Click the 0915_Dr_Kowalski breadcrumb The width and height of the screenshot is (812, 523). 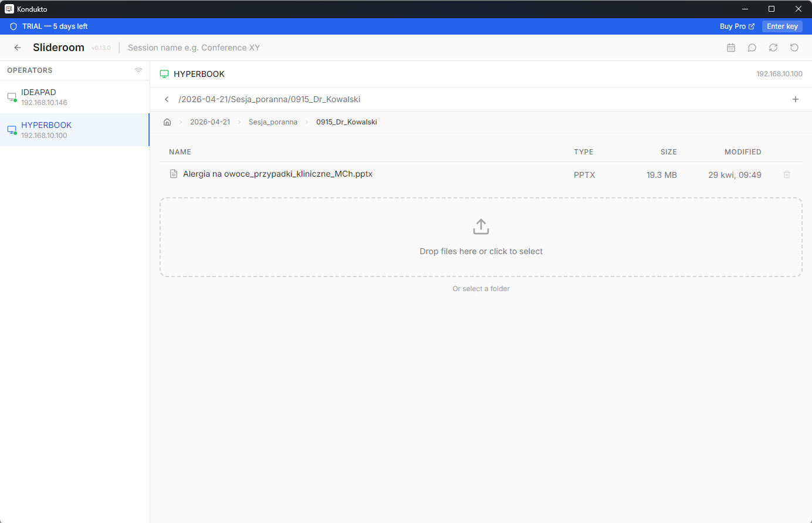click(x=347, y=122)
